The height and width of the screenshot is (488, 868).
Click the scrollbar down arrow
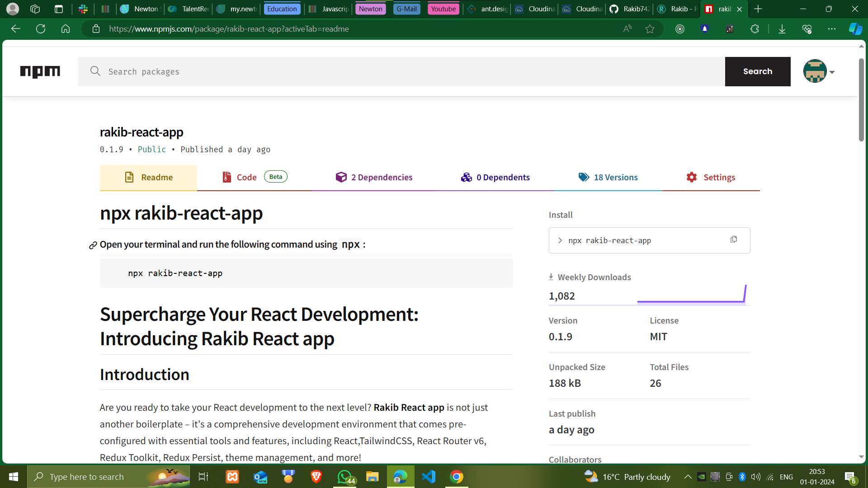[x=861, y=457]
